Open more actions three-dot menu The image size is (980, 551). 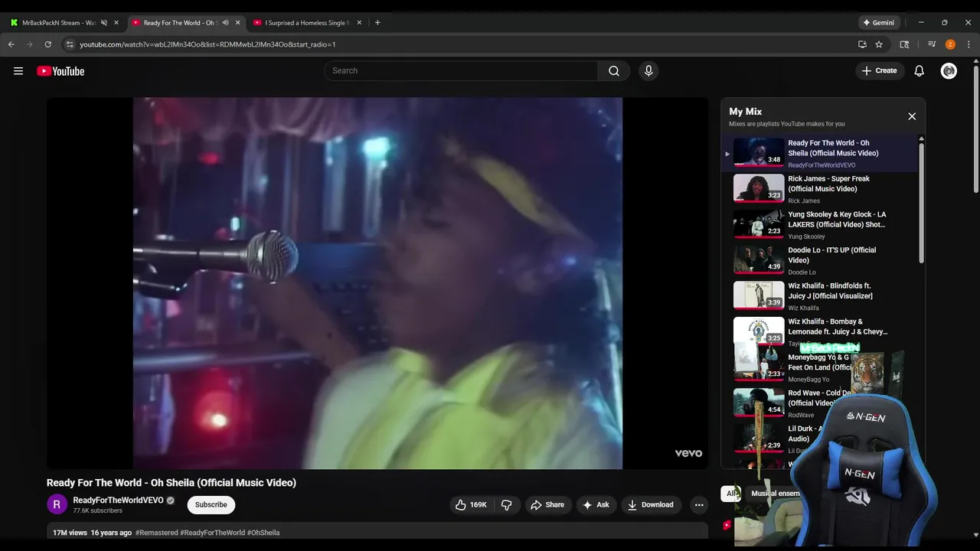[x=698, y=505]
